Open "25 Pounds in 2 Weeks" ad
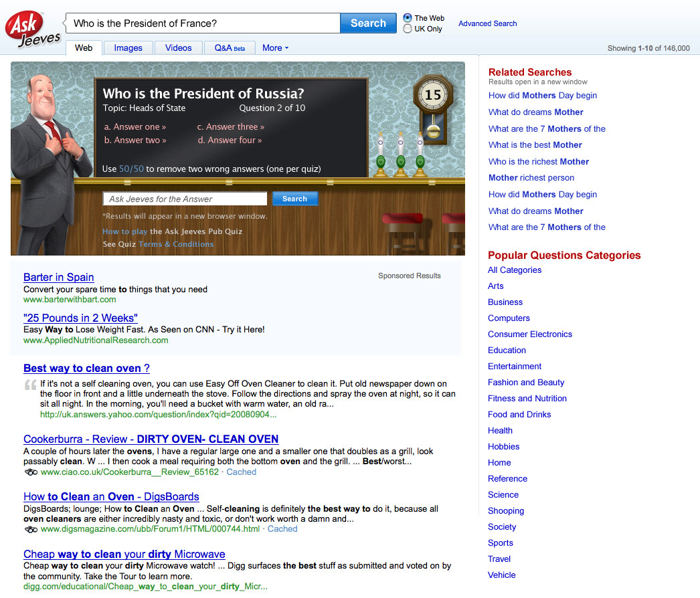 (x=80, y=318)
